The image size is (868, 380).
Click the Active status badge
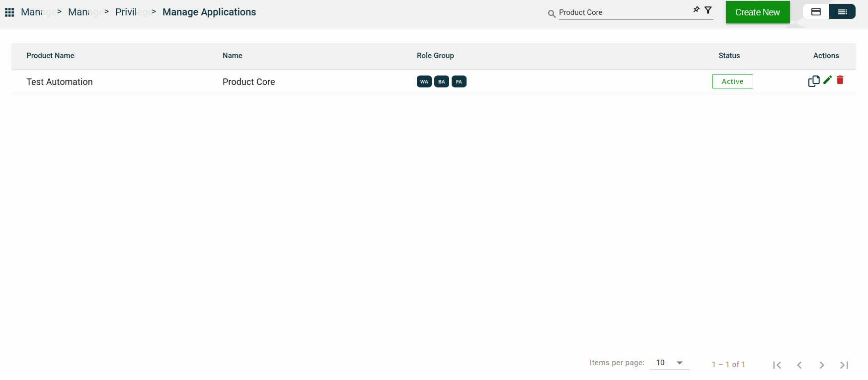coord(732,81)
